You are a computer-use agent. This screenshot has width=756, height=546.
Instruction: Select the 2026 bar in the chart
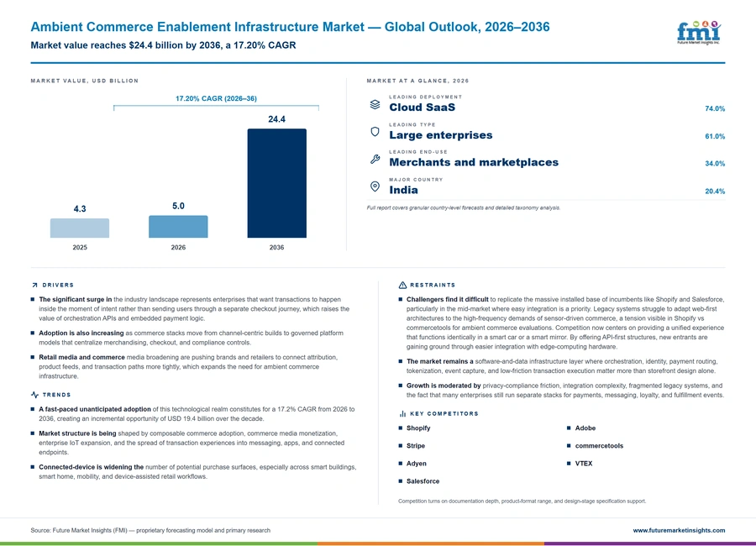(x=178, y=227)
